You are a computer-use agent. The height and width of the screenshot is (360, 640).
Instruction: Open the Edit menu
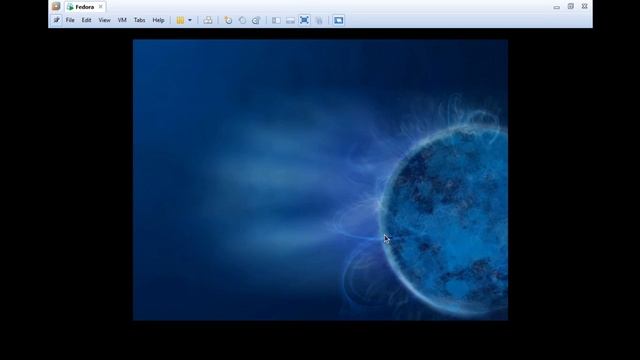[86, 20]
